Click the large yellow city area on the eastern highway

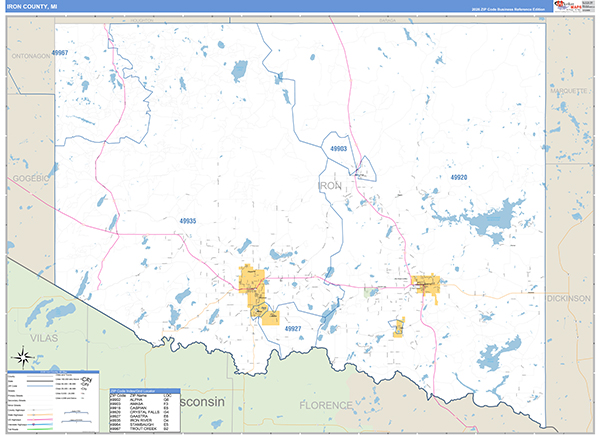tap(426, 286)
